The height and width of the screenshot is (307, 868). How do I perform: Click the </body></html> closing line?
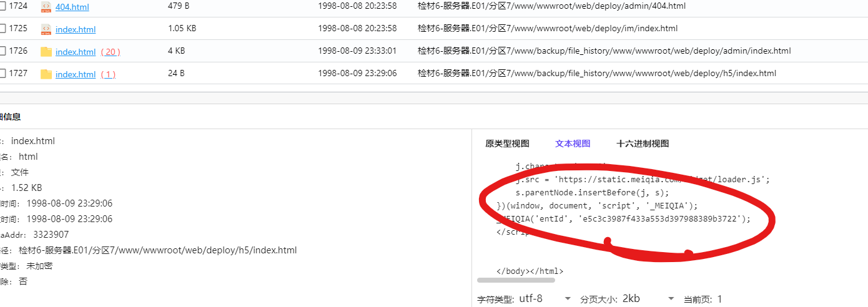coord(530,271)
